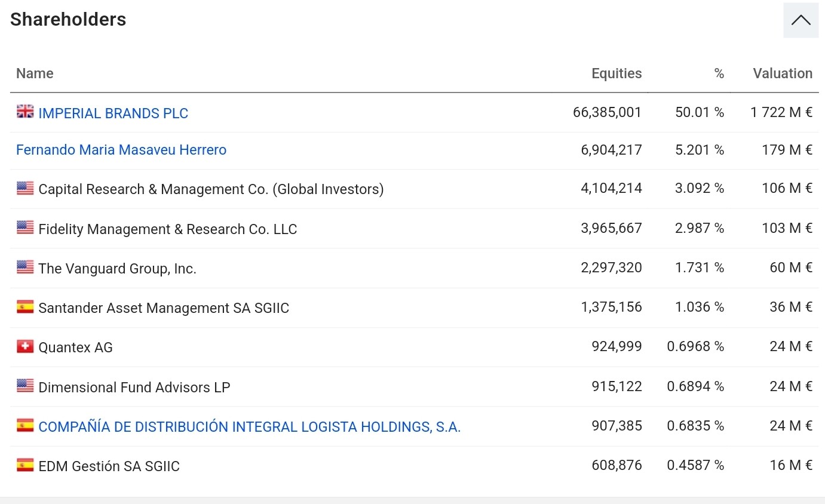Click equities value 915,122
Screen dimensions: 825x504
[x=617, y=386]
